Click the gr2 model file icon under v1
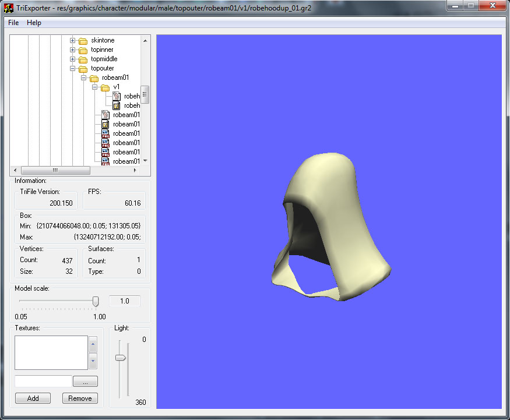 click(x=117, y=96)
